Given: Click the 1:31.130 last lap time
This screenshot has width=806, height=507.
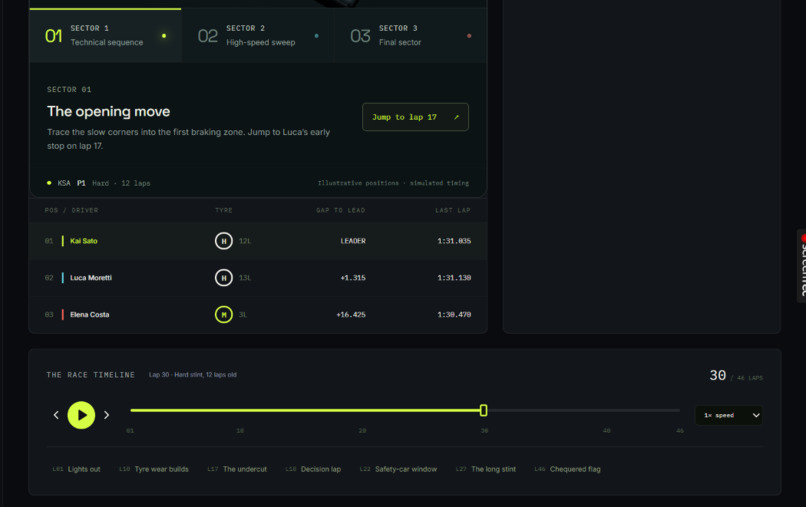Looking at the screenshot, I should (x=454, y=278).
